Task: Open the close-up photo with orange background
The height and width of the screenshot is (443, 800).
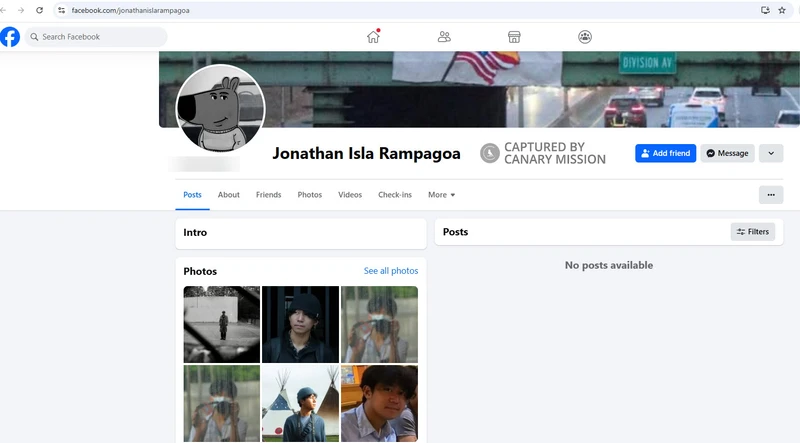Action: coord(379,403)
